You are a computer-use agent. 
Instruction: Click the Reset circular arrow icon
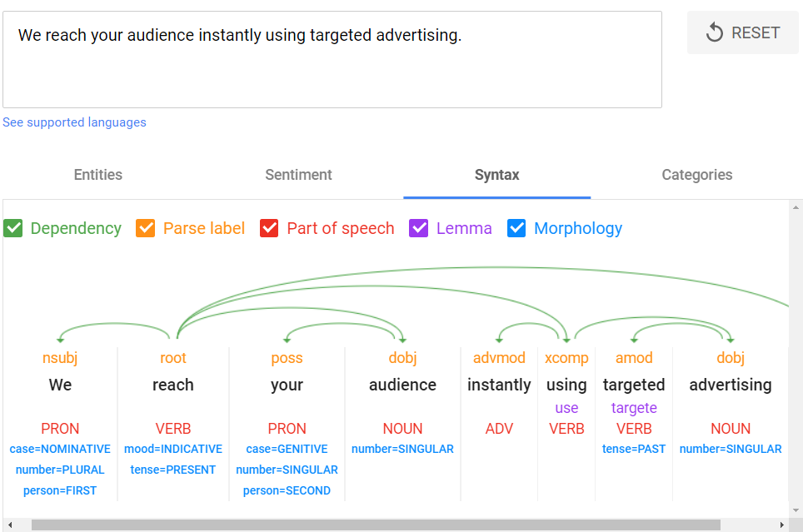pos(714,32)
